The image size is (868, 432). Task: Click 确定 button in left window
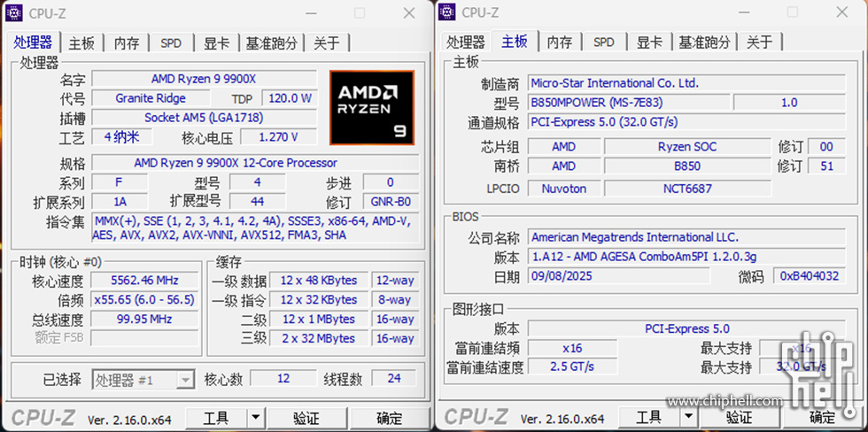coord(389,418)
